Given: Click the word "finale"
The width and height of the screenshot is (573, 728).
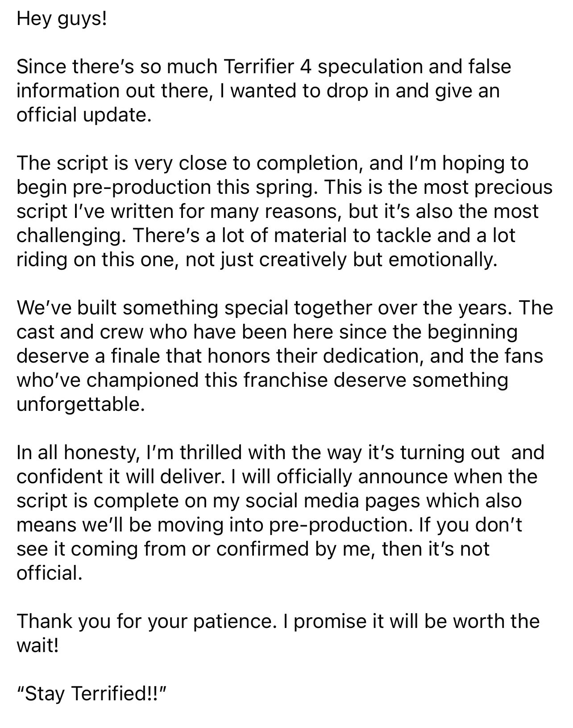Looking at the screenshot, I should point(137,356).
